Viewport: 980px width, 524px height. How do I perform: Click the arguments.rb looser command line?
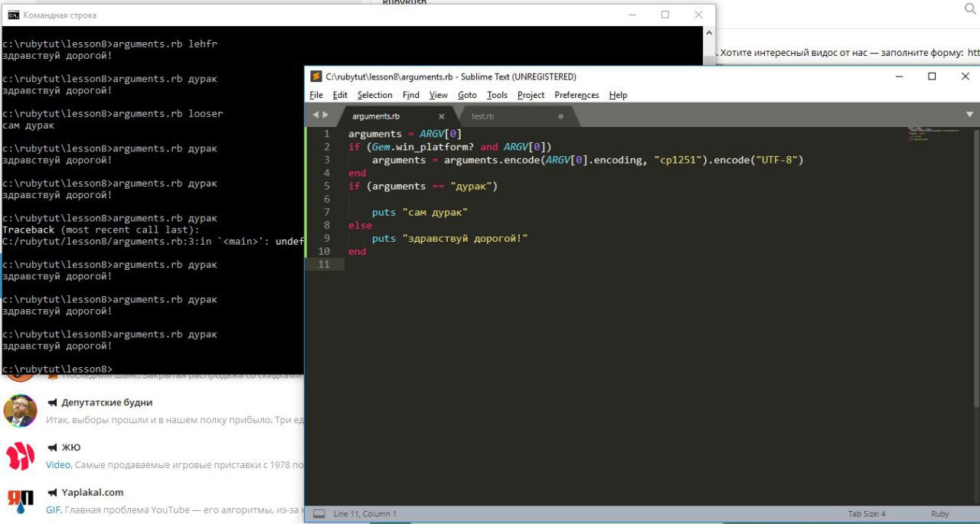(x=113, y=113)
